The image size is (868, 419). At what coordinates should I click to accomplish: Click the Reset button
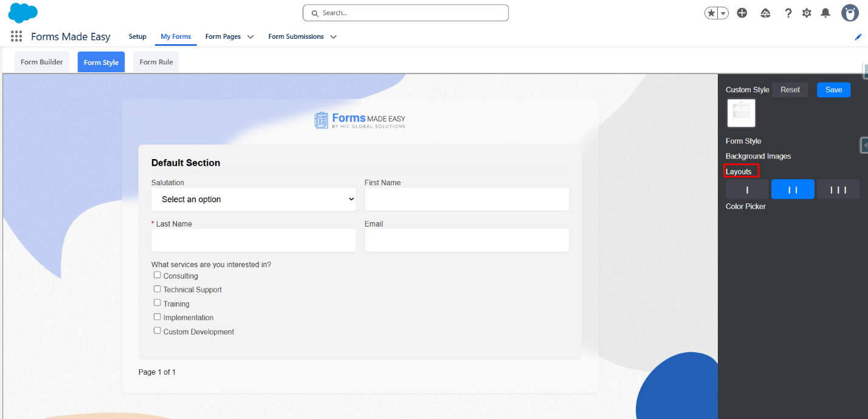coord(790,90)
